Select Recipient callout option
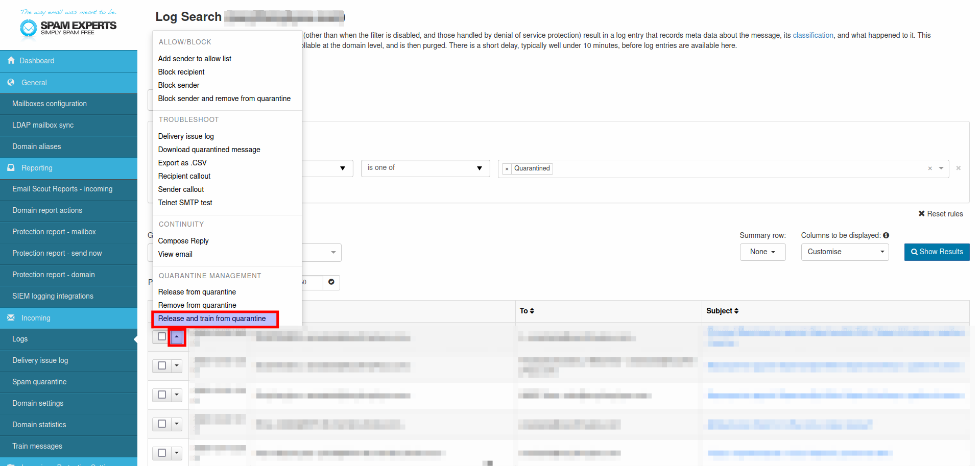This screenshot has height=466, width=980. 184,176
